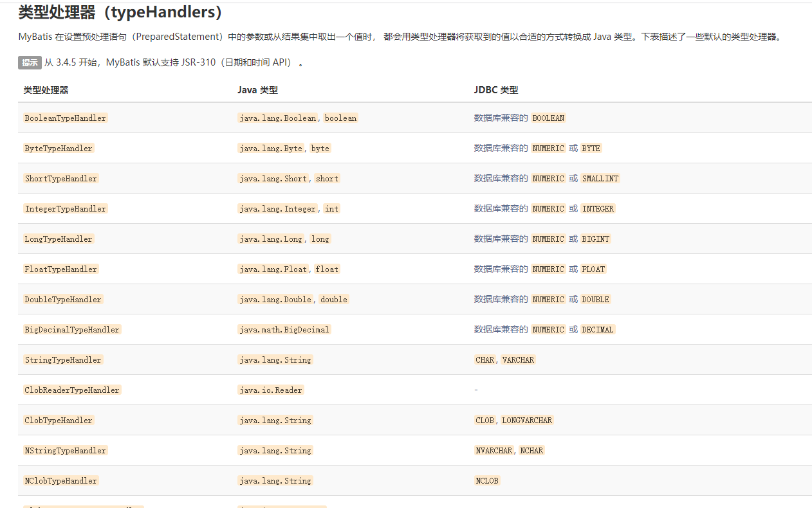Click java.lang.String in the StringTypeHandler row
The height and width of the screenshot is (508, 812).
click(x=275, y=359)
